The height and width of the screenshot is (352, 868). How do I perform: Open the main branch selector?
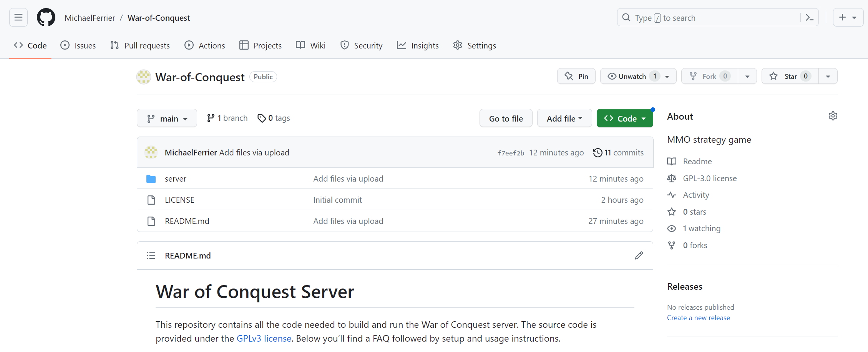point(167,118)
